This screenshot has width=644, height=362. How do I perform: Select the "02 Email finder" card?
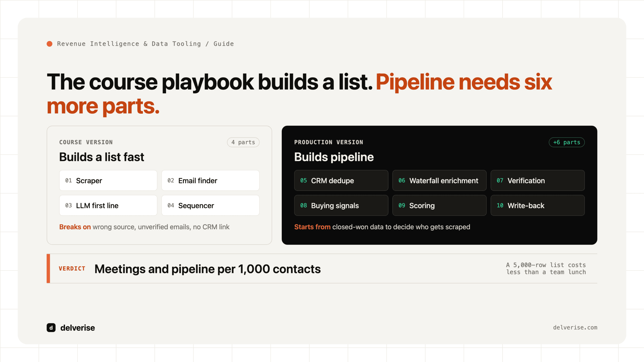coord(210,180)
